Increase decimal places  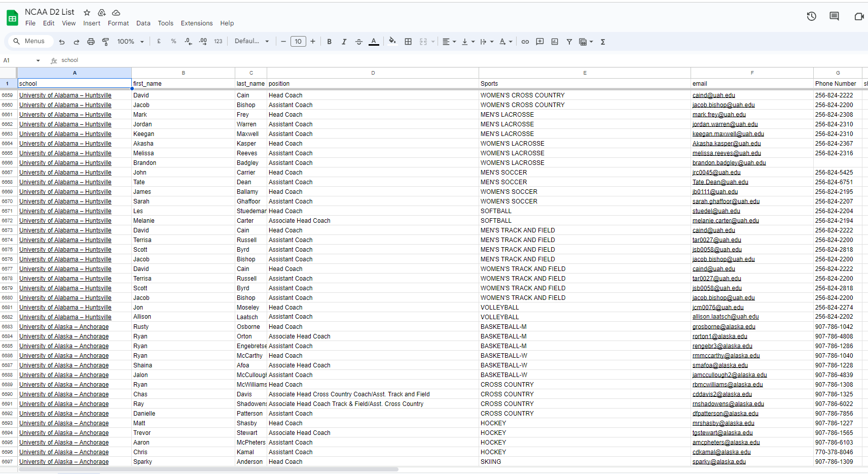203,42
